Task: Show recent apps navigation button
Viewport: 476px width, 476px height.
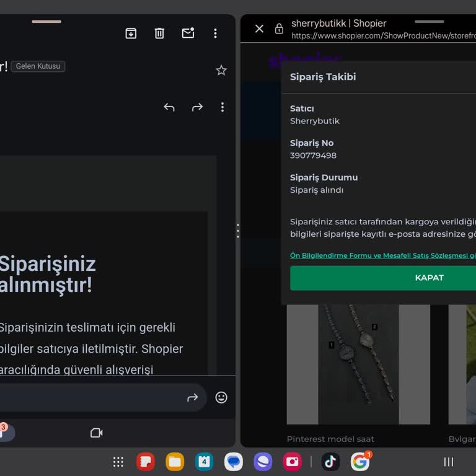Action: tap(448, 462)
